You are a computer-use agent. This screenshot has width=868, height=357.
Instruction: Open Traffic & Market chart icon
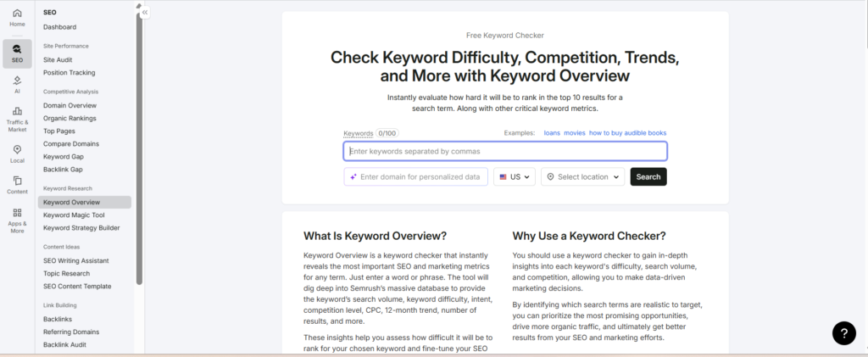[x=17, y=111]
